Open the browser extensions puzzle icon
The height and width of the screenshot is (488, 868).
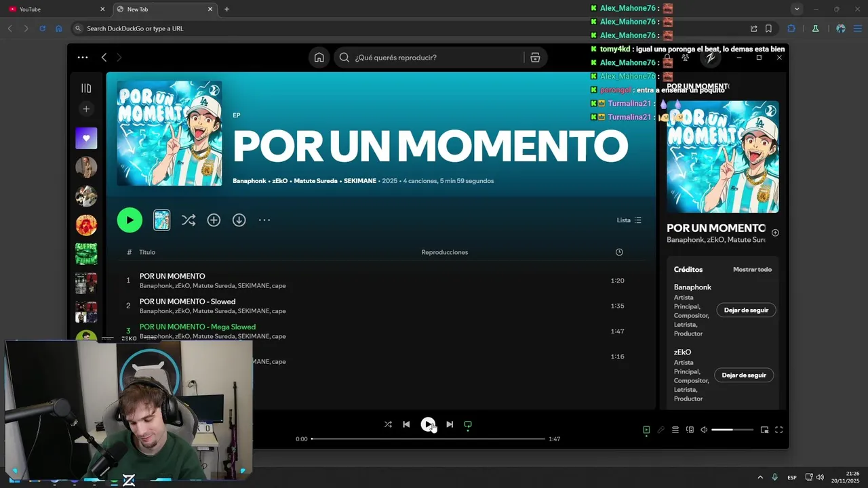click(791, 28)
